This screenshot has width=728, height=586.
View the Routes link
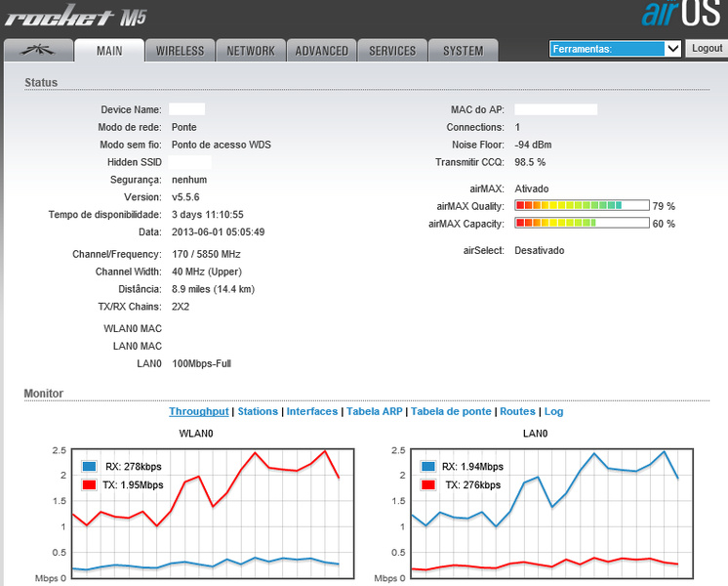[517, 411]
